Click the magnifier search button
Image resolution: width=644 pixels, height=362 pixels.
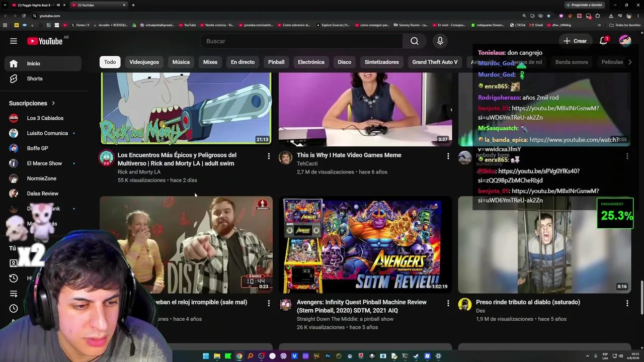tap(414, 41)
